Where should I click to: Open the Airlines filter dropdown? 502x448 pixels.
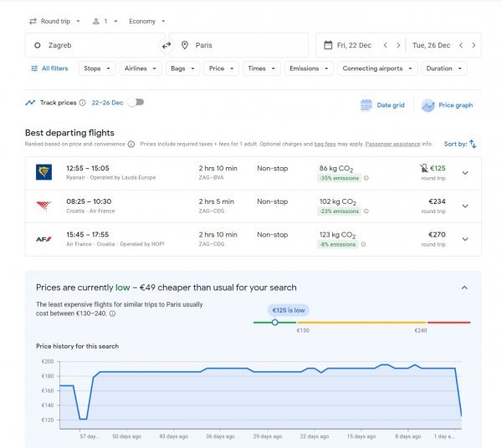click(141, 69)
